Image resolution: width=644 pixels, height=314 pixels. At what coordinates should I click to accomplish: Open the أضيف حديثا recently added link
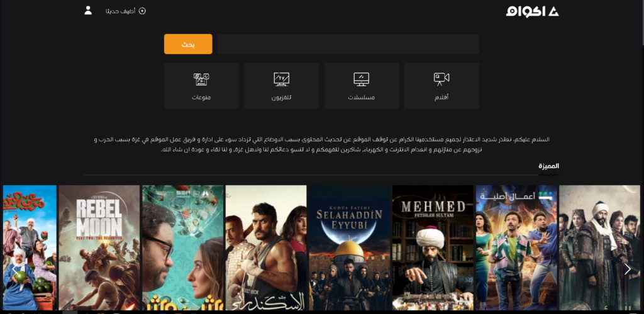click(120, 11)
